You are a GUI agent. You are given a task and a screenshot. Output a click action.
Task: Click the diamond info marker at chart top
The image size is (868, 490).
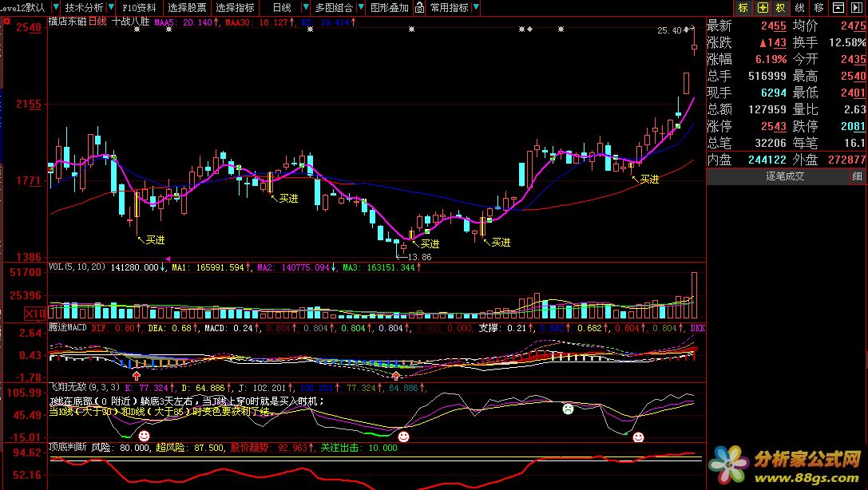click(x=529, y=30)
